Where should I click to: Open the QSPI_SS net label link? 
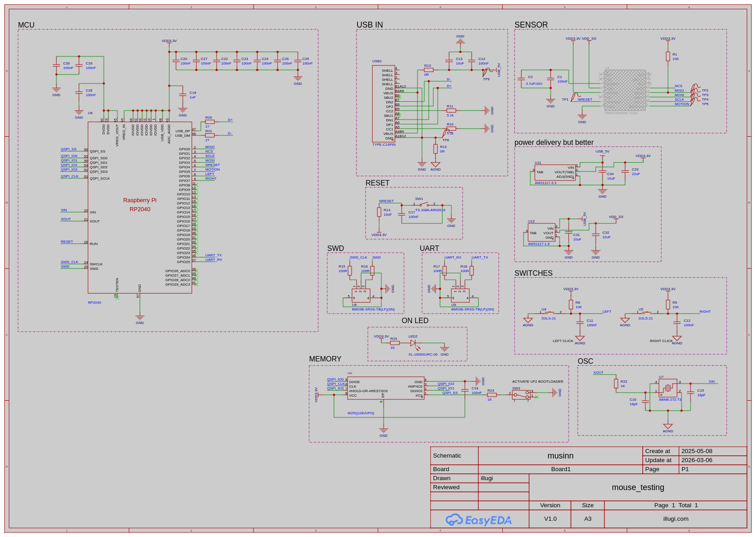(x=68, y=148)
